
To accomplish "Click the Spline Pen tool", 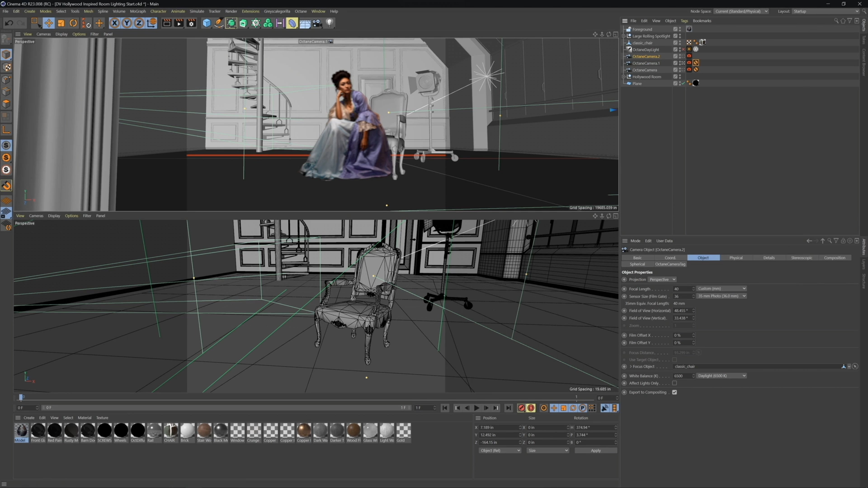I will click(x=219, y=23).
